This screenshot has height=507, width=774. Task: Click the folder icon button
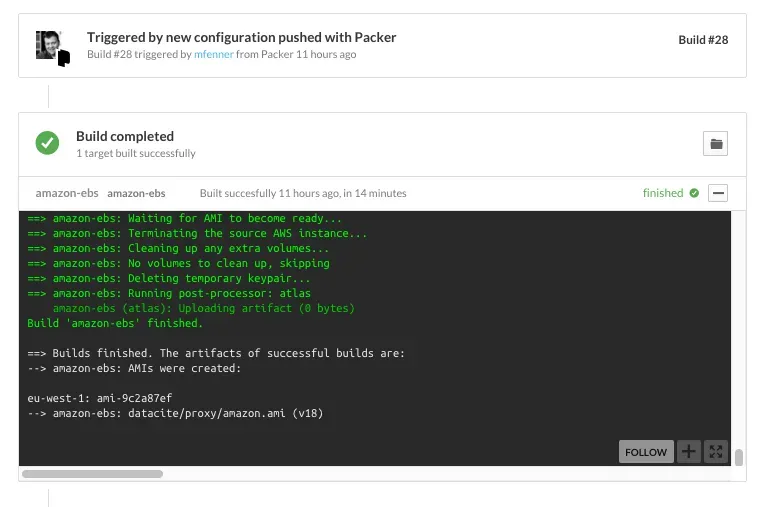(x=716, y=144)
